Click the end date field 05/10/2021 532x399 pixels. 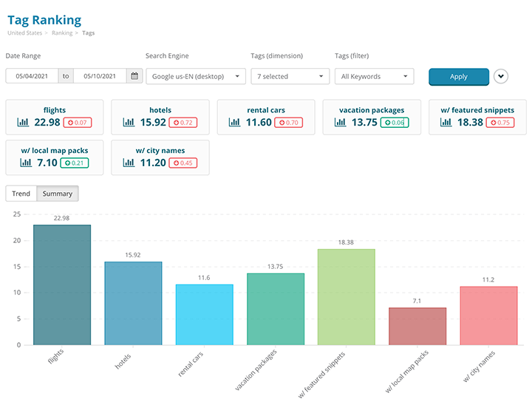100,76
